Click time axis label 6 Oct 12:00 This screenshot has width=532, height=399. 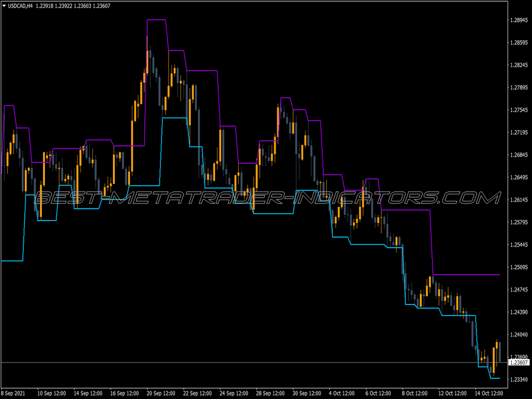point(378,393)
